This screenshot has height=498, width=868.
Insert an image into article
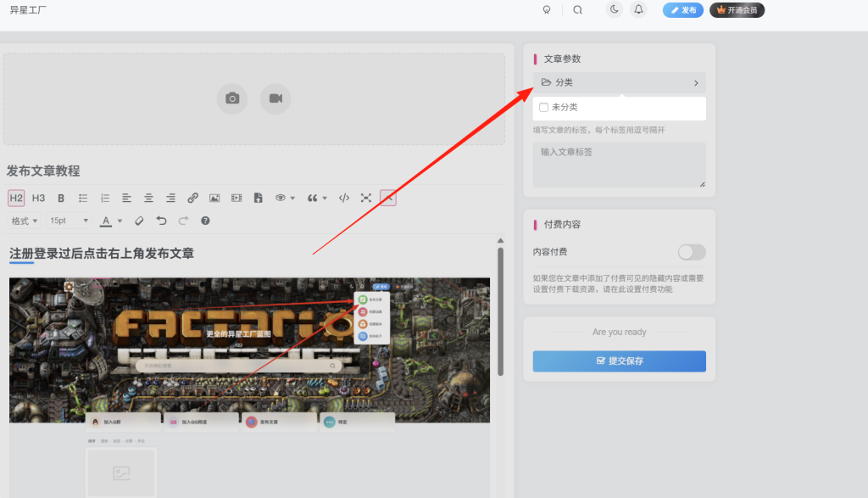[214, 198]
